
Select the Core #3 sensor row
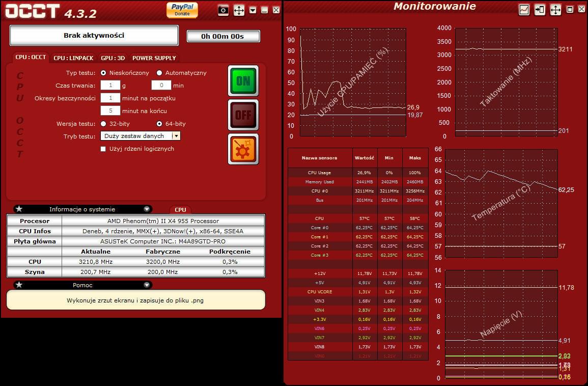pos(358,255)
